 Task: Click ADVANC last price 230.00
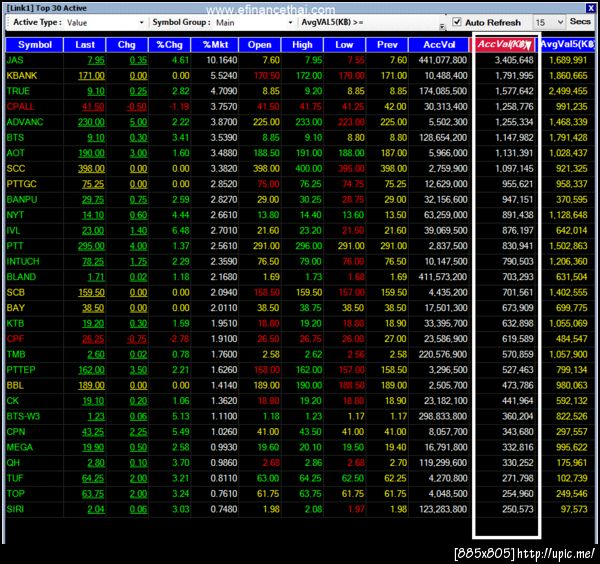[x=91, y=122]
